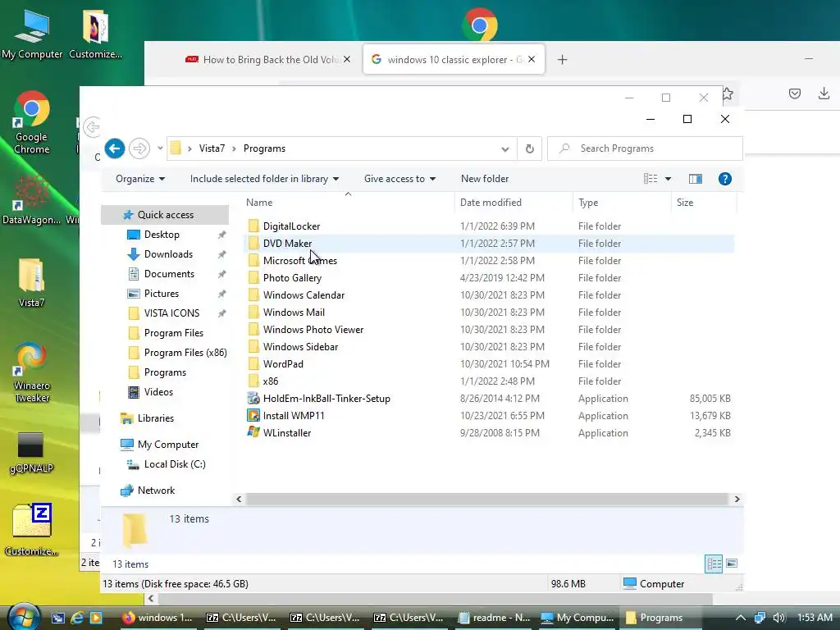Click the Windows Start orb
Viewport: 840px width, 630px height.
point(24,617)
